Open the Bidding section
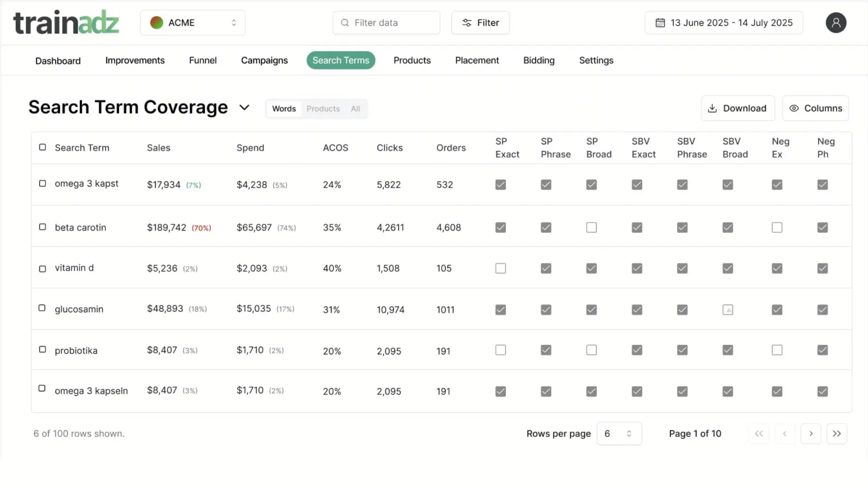The image size is (868, 488). [x=538, y=60]
